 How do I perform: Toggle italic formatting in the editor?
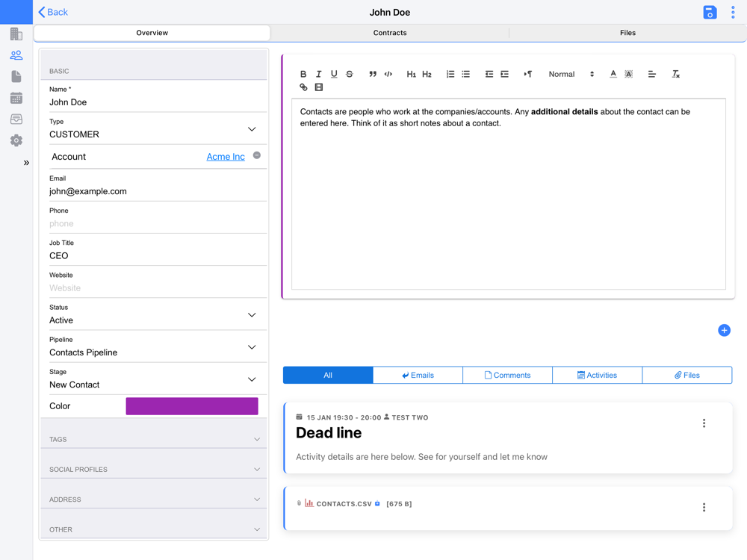(x=319, y=74)
